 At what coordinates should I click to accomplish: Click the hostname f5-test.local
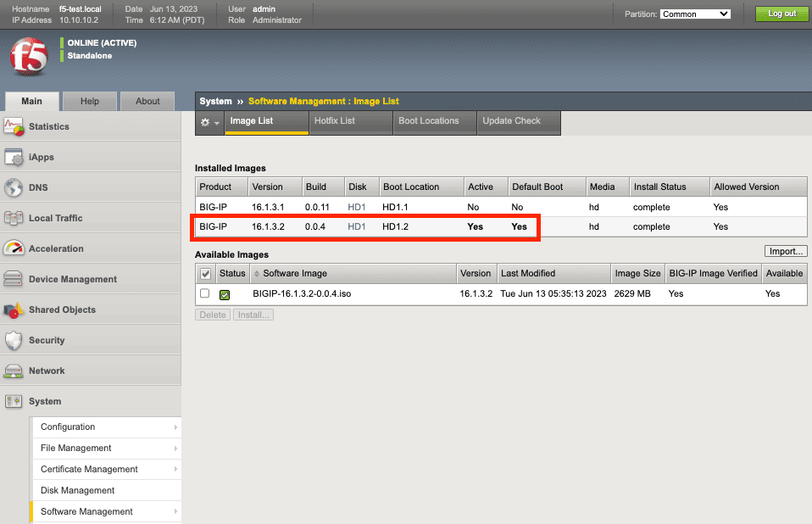[81, 9]
